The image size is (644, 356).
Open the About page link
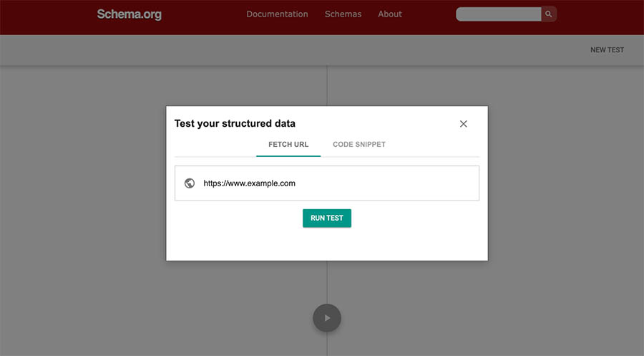[390, 14]
